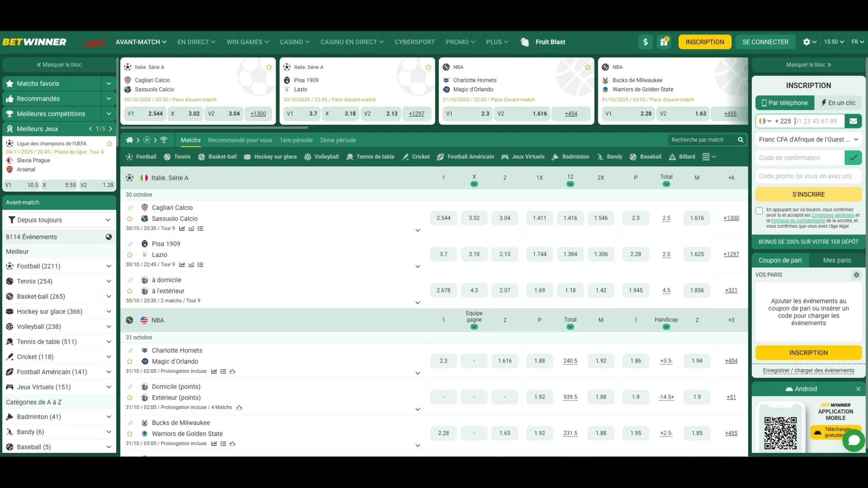Open statistics icon for Cagliari Calcio match
868x488 pixels.
[182, 229]
